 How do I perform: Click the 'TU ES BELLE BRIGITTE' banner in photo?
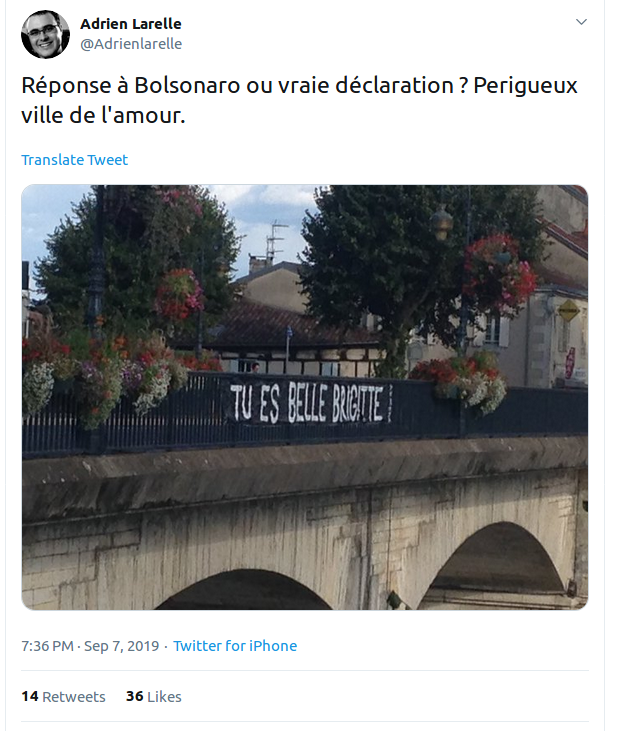[x=307, y=402]
